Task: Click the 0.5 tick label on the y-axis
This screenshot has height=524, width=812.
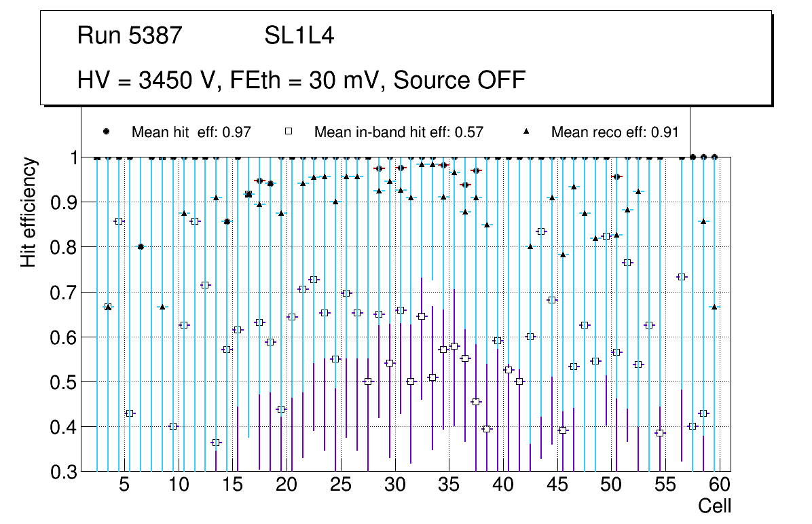Action: click(63, 382)
